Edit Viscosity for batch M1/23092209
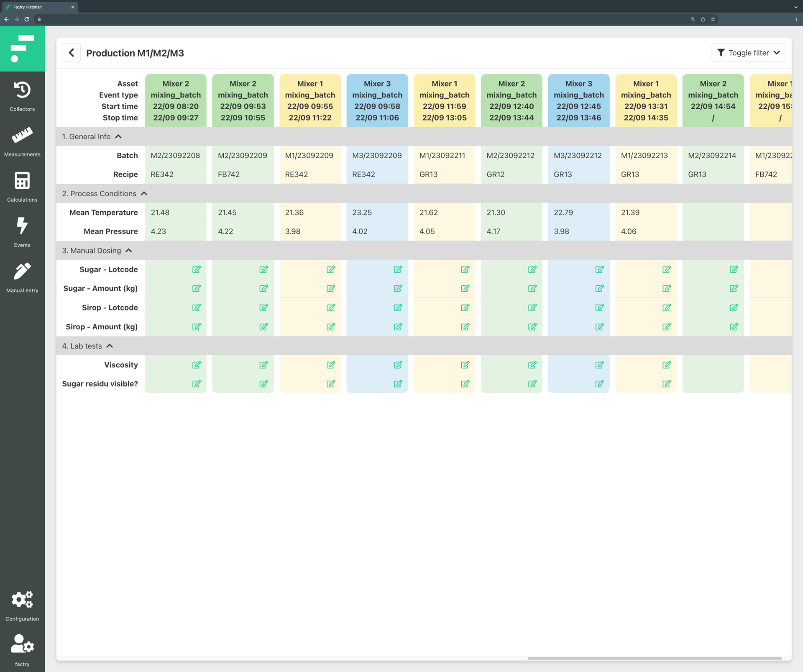 pyautogui.click(x=331, y=364)
